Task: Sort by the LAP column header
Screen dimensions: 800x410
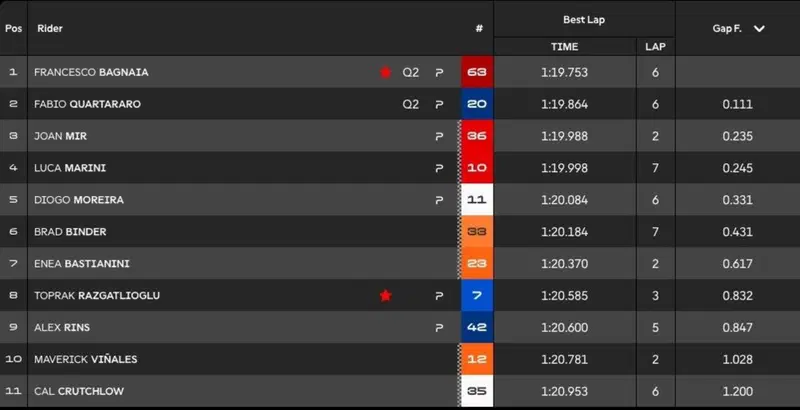Action: pyautogui.click(x=655, y=47)
